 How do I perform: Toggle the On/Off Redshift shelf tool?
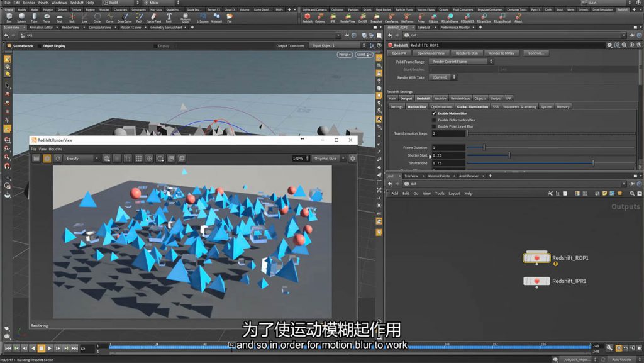click(x=363, y=18)
